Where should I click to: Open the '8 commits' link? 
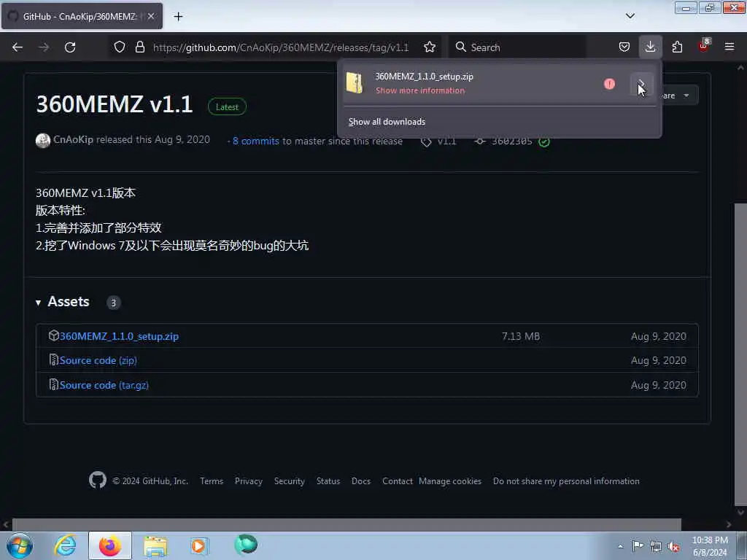tap(256, 141)
